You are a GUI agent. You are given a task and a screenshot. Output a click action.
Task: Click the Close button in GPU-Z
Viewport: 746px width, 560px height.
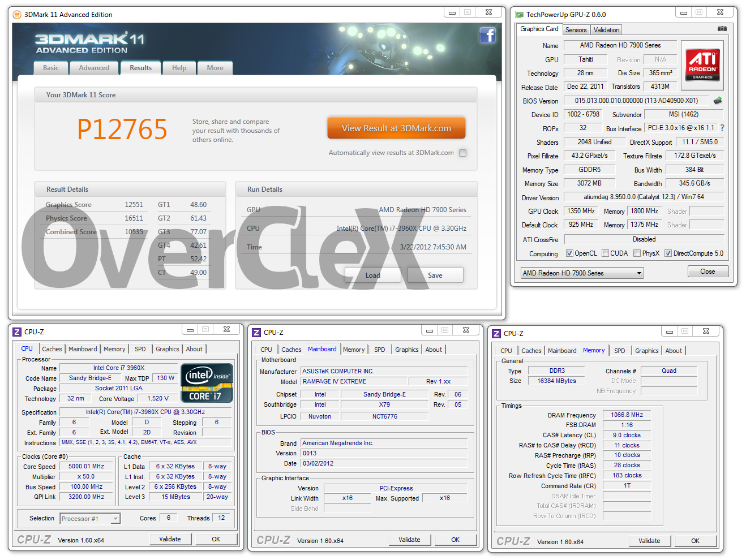(708, 272)
